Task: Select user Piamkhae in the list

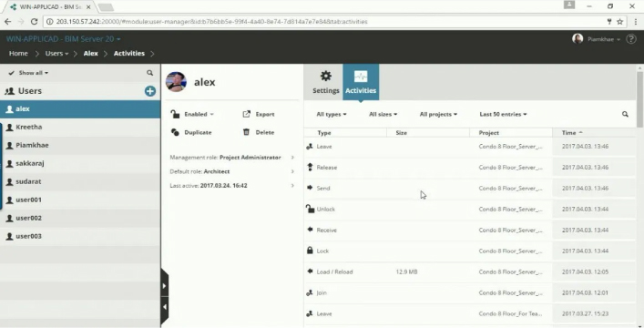Action: (x=80, y=145)
